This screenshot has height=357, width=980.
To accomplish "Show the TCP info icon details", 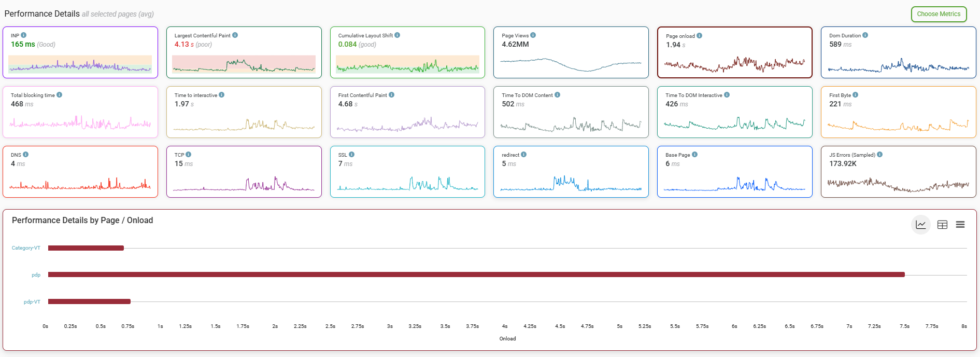I will tap(189, 155).
